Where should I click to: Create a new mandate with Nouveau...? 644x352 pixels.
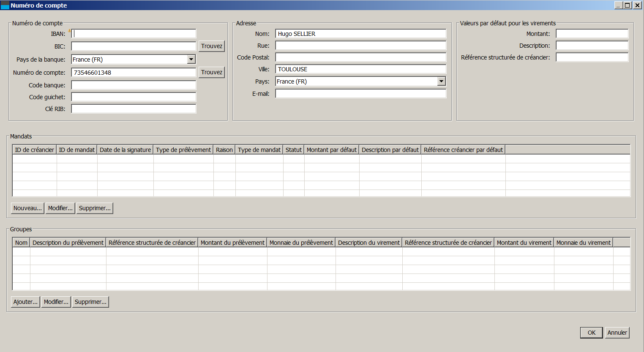[x=27, y=208]
